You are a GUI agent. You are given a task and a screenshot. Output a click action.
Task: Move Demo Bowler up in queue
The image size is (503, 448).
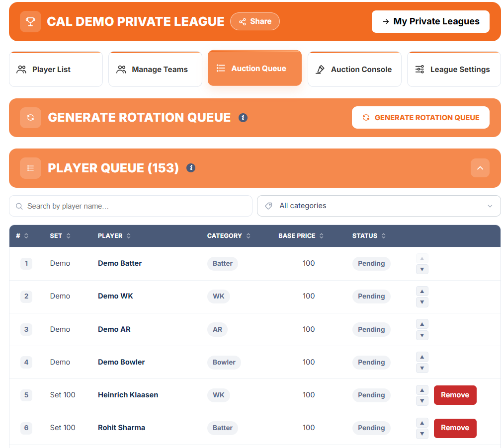(422, 357)
